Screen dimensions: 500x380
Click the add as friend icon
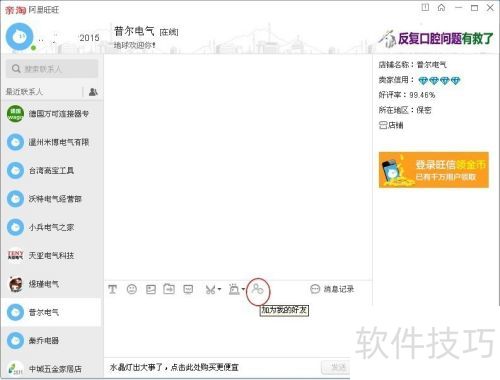[x=258, y=289]
